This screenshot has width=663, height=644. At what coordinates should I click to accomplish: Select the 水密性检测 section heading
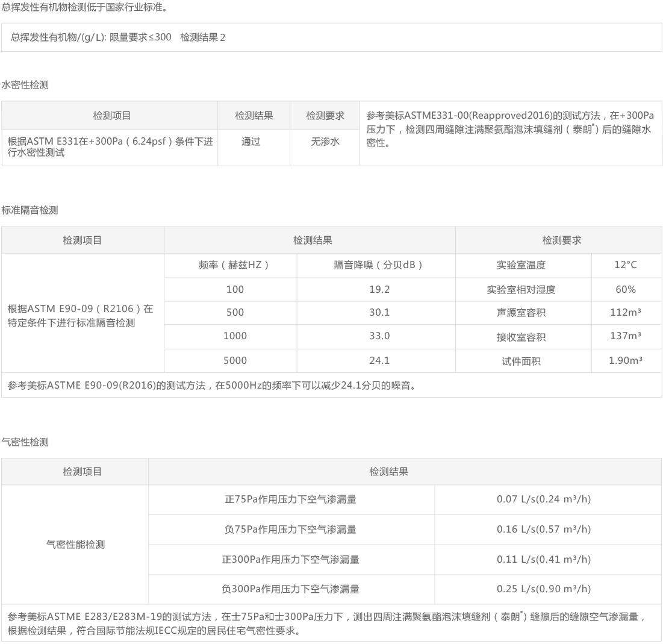pos(25,85)
